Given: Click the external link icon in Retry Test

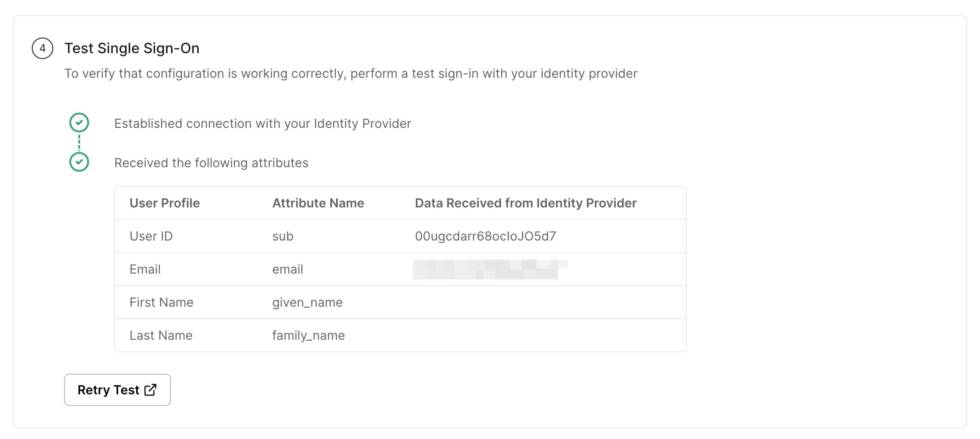Looking at the screenshot, I should click(x=149, y=390).
